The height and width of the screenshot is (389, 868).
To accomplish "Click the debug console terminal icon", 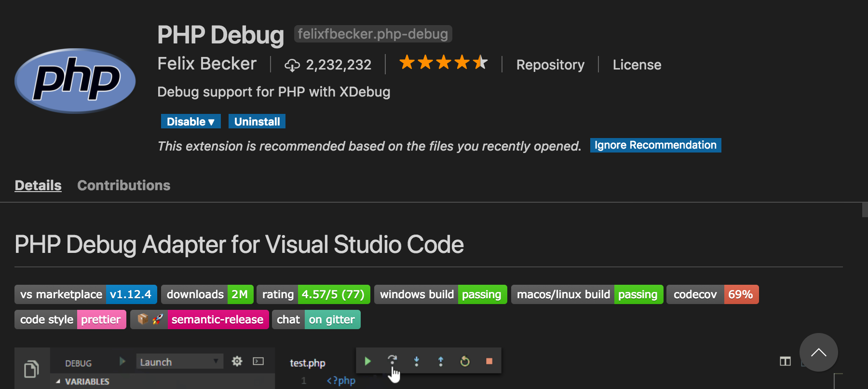I will pyautogui.click(x=258, y=361).
